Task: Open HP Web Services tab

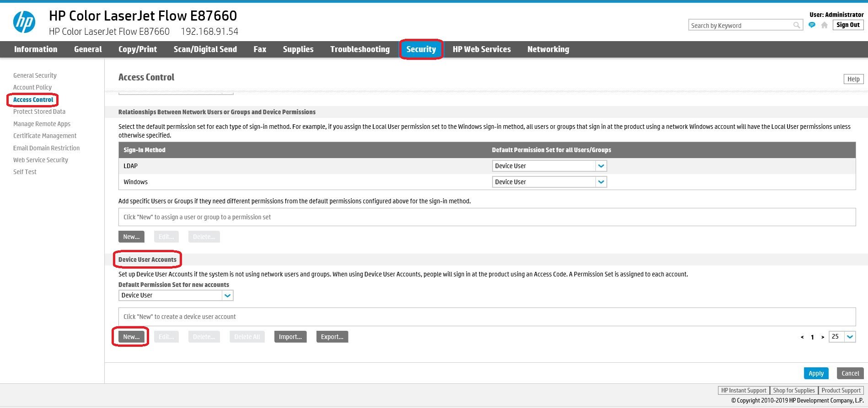Action: click(482, 49)
